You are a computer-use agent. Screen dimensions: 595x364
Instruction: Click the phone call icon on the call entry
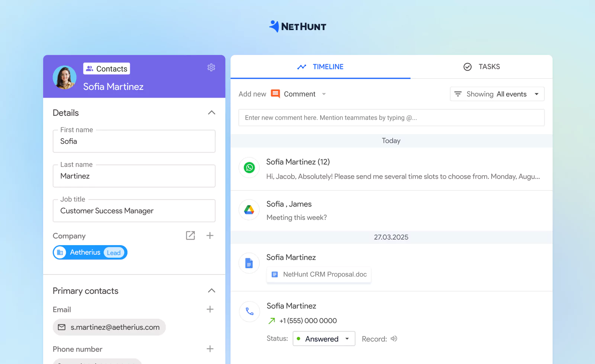pyautogui.click(x=249, y=312)
